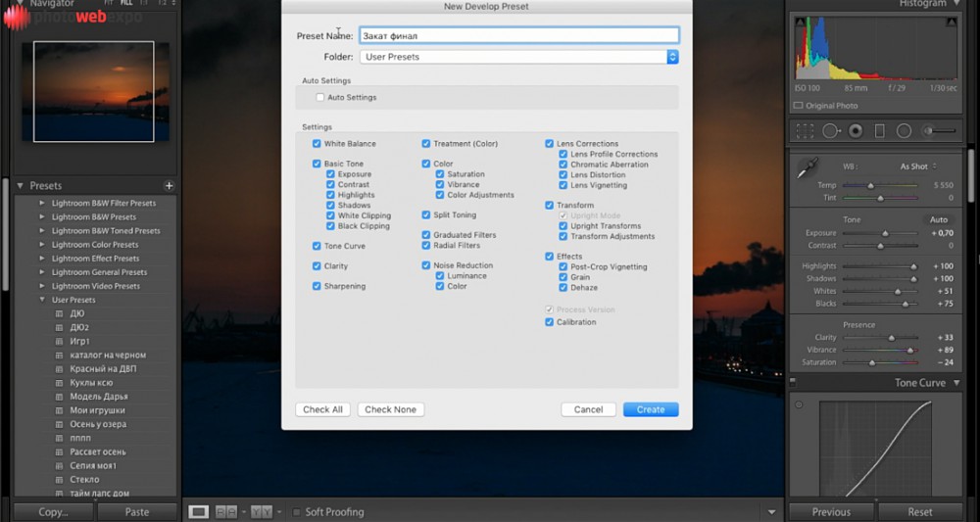Collapse the Histogram panel header arrow
The height and width of the screenshot is (522, 980).
(x=956, y=4)
